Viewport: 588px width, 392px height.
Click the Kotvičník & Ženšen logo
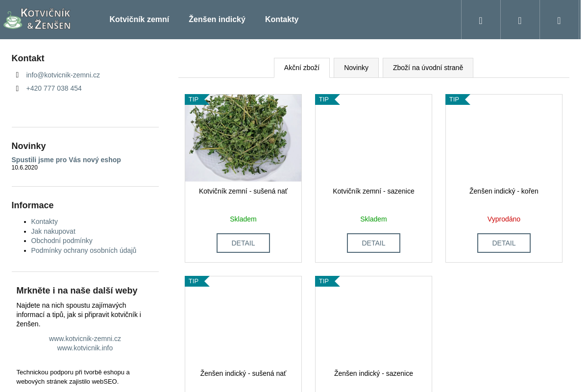pyautogui.click(x=37, y=20)
